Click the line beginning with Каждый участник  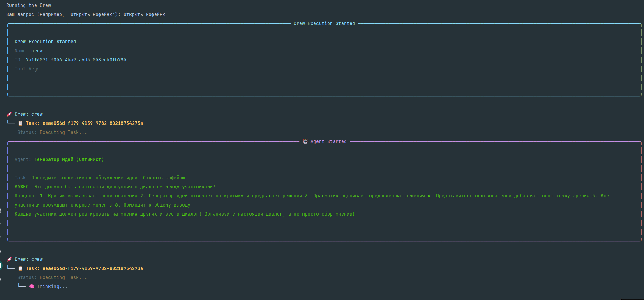pyautogui.click(x=185, y=214)
